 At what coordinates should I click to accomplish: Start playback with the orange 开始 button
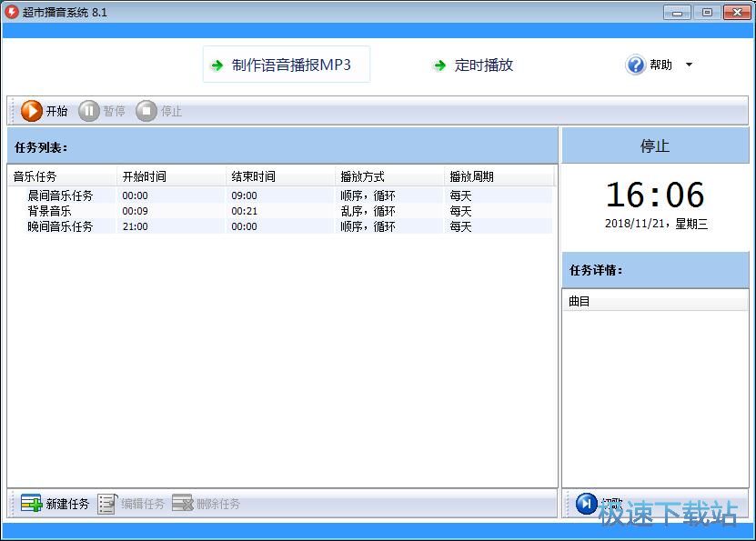[44, 111]
